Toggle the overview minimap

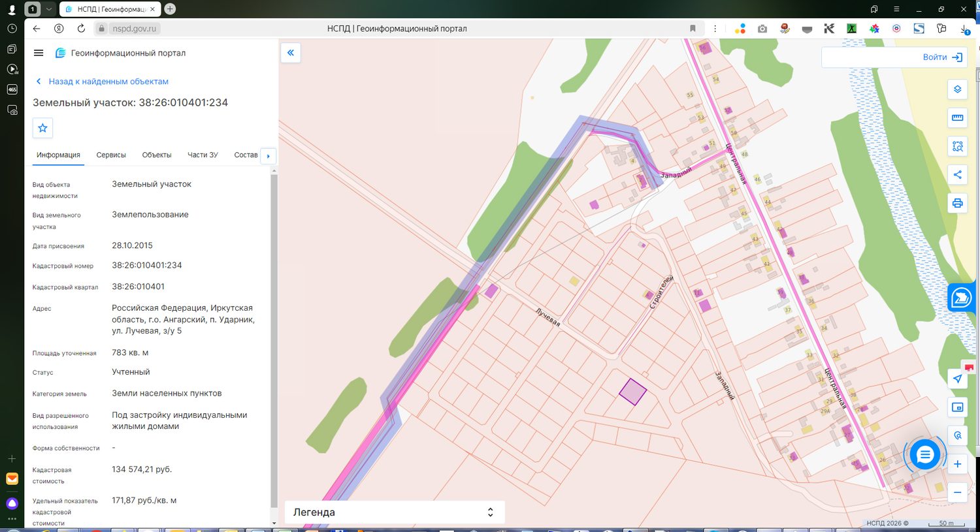point(957,407)
